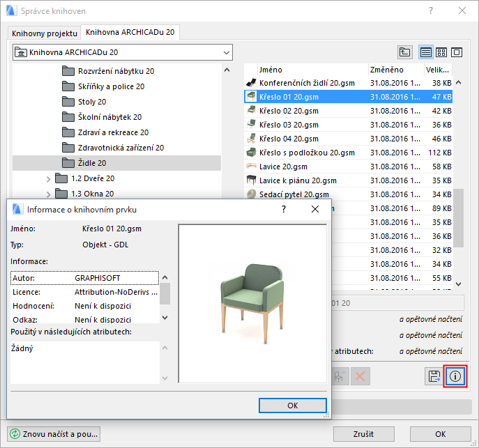
Task: Click the armchair preview image
Action: point(252,304)
